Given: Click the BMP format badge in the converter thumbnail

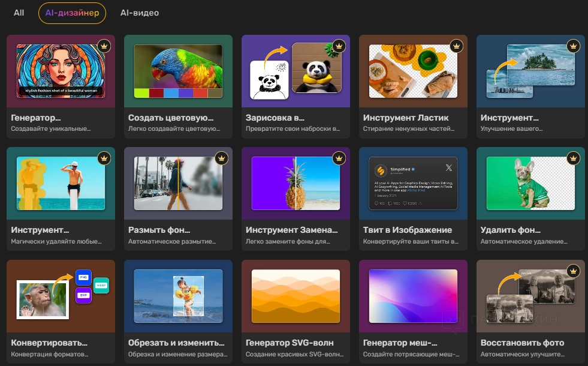Looking at the screenshot, I should (83, 295).
